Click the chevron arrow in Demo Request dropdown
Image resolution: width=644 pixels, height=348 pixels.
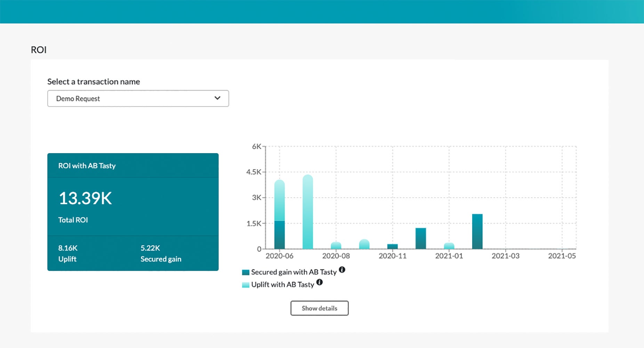pyautogui.click(x=217, y=98)
